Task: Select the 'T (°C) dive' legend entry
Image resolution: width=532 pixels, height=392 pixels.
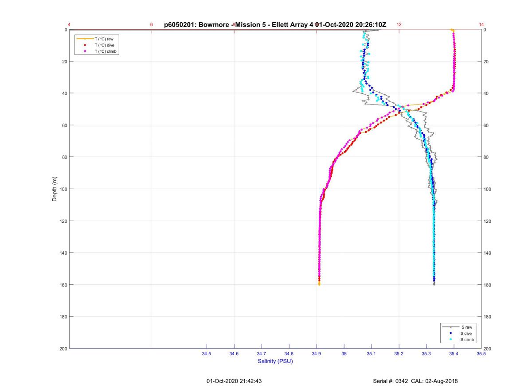Action: click(x=97, y=45)
